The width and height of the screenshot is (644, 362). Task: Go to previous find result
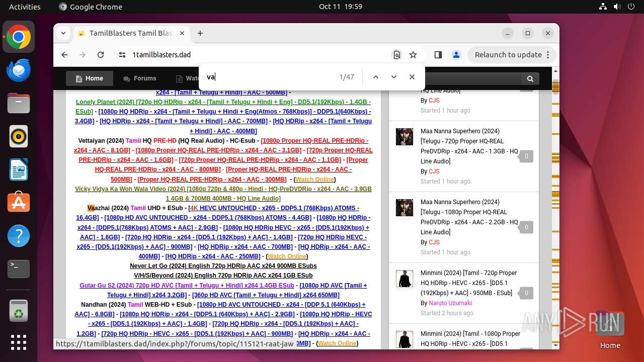375,77
